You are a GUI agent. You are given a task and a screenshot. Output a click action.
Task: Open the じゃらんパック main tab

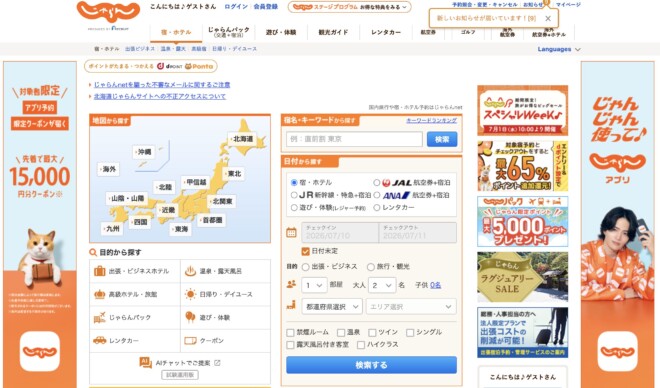229,32
